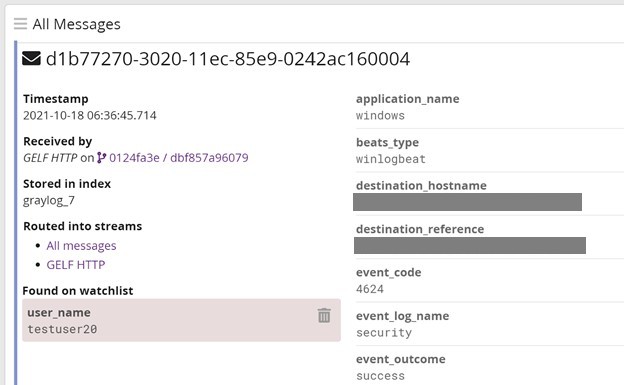Click the redacted destination_reference value
The width and height of the screenshot is (624, 385).
(470, 245)
